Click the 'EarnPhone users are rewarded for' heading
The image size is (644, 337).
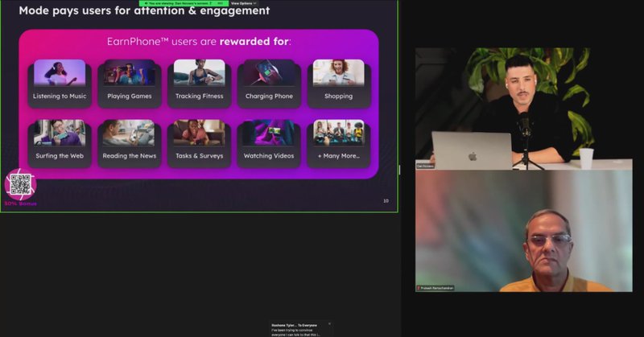point(199,42)
